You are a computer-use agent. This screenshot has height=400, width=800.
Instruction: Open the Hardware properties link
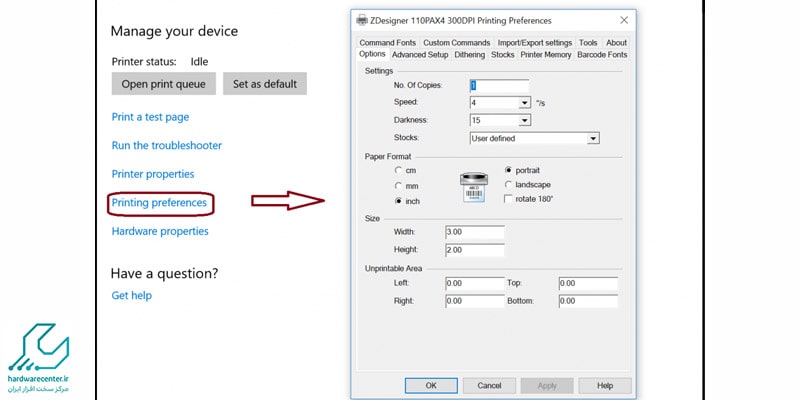point(160,231)
